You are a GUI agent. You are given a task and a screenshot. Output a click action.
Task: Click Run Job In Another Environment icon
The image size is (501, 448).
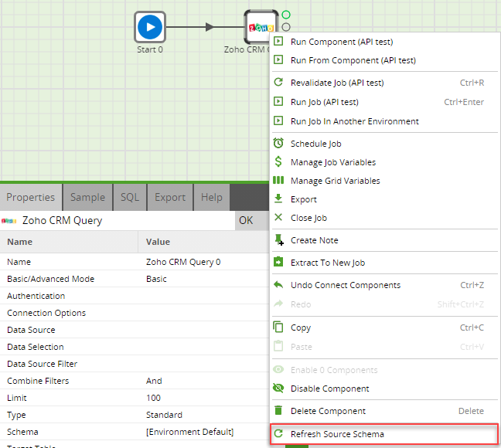point(278,120)
